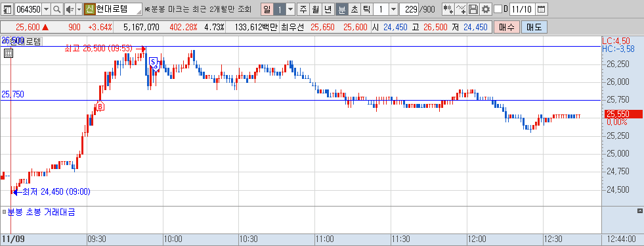Click the 10:00 time axis label

173,239
